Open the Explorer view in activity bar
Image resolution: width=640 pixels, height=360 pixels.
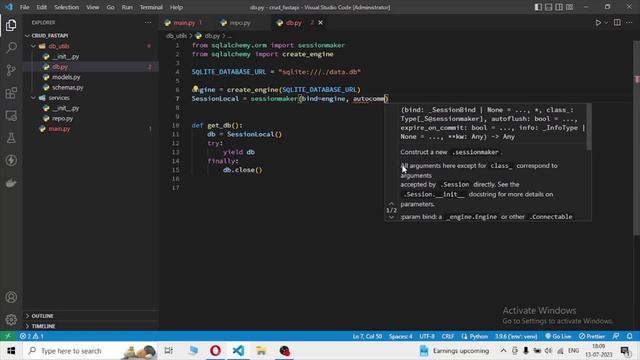11,25
